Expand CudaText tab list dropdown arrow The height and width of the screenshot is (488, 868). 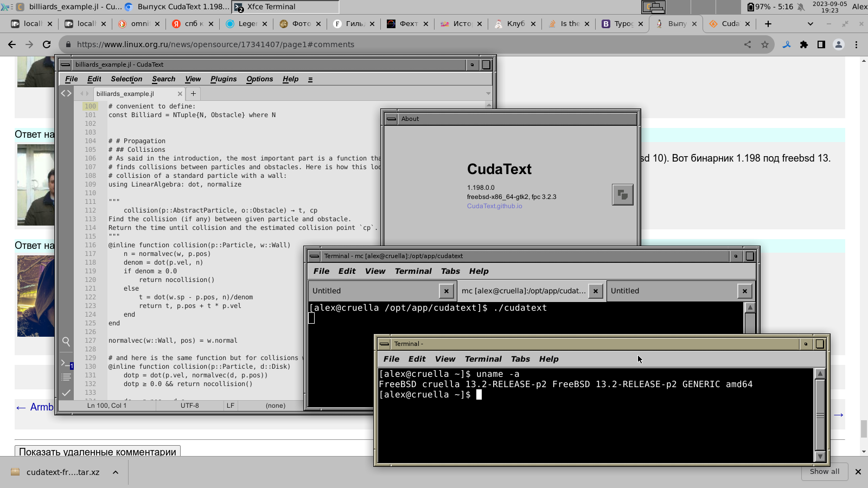pyautogui.click(x=488, y=94)
